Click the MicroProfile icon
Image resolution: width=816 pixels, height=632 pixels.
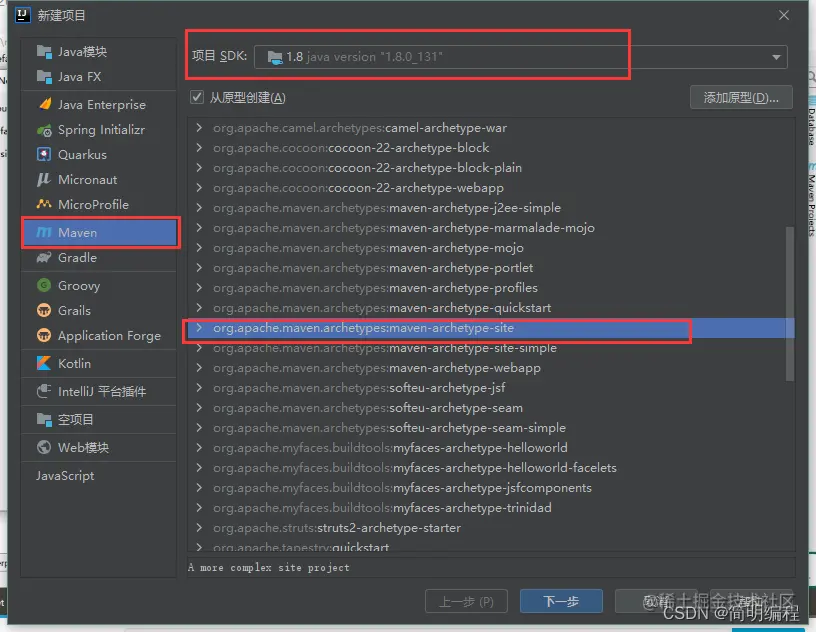click(x=44, y=204)
